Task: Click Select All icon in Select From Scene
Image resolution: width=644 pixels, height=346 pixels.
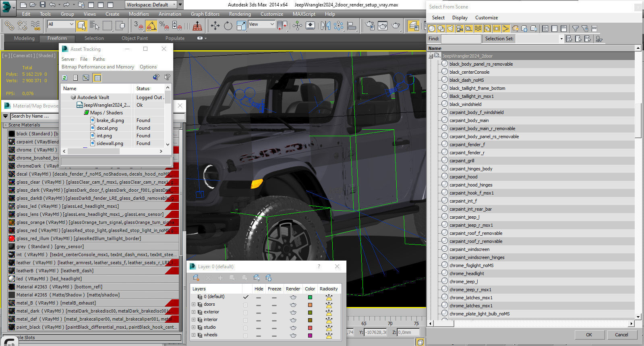Action: [545, 29]
